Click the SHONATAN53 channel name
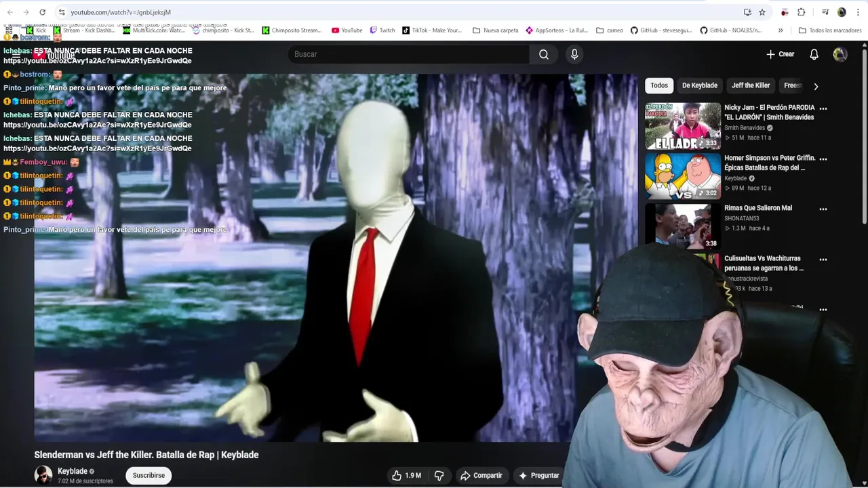Screen dimensions: 868x488 pyautogui.click(x=741, y=218)
